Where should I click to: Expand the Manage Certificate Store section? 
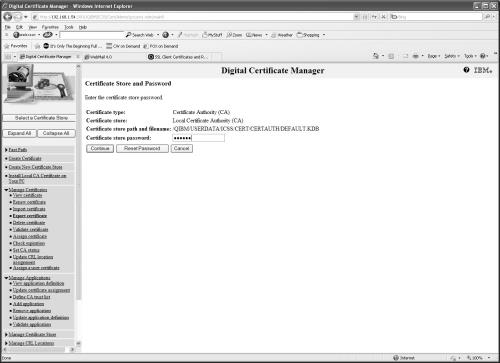click(x=6, y=334)
